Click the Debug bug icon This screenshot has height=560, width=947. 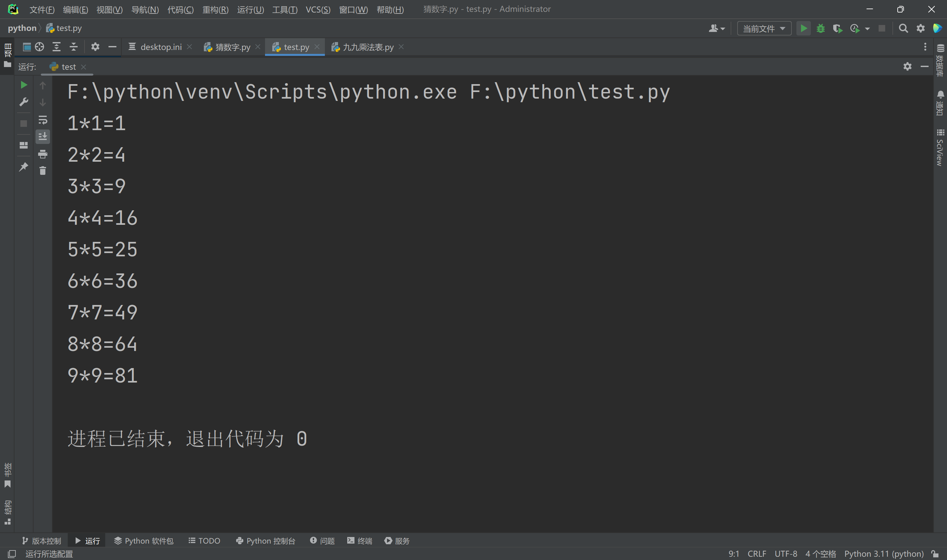pos(820,28)
